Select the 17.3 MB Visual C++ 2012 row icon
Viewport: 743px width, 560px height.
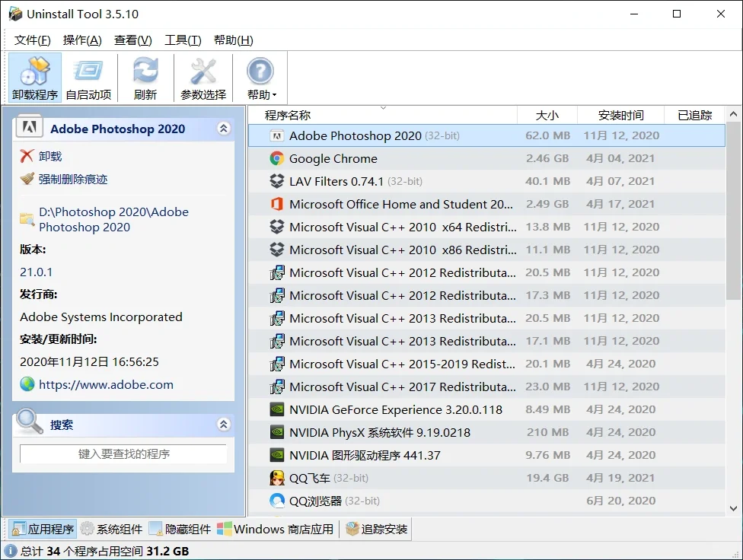(x=277, y=295)
